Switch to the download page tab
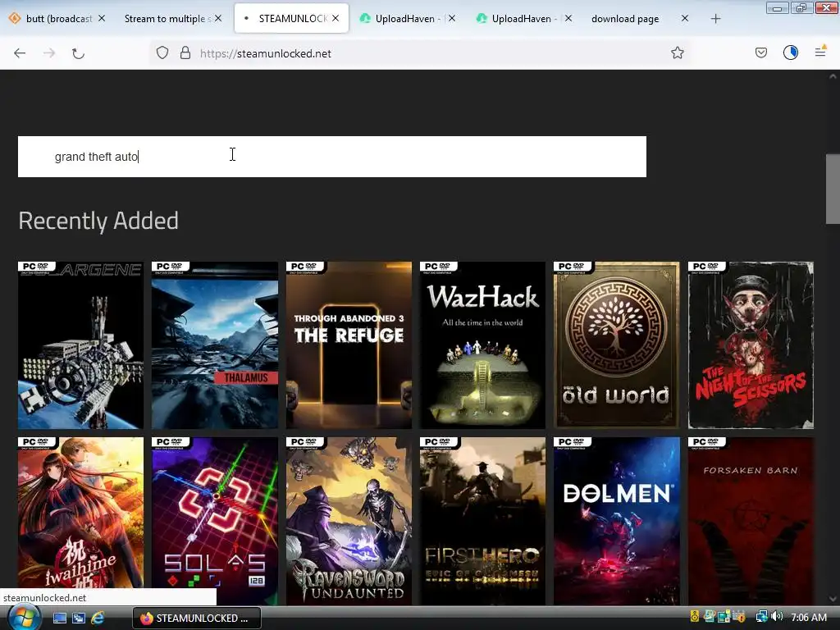Screen dimensions: 840x630 [x=626, y=19]
